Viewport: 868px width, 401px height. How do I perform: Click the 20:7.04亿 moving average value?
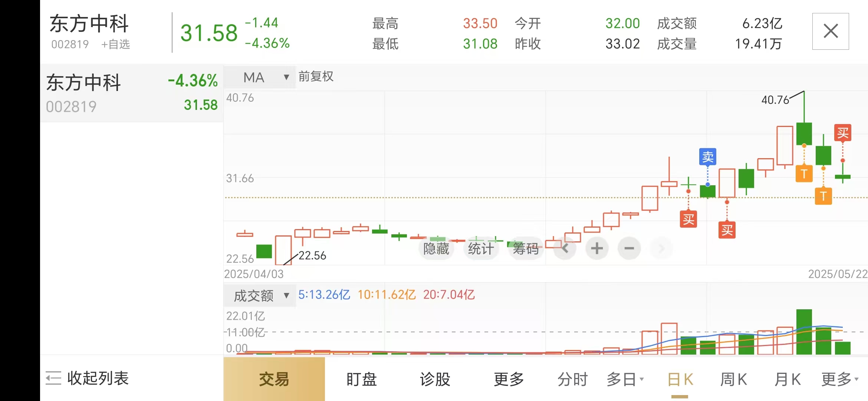pyautogui.click(x=449, y=295)
